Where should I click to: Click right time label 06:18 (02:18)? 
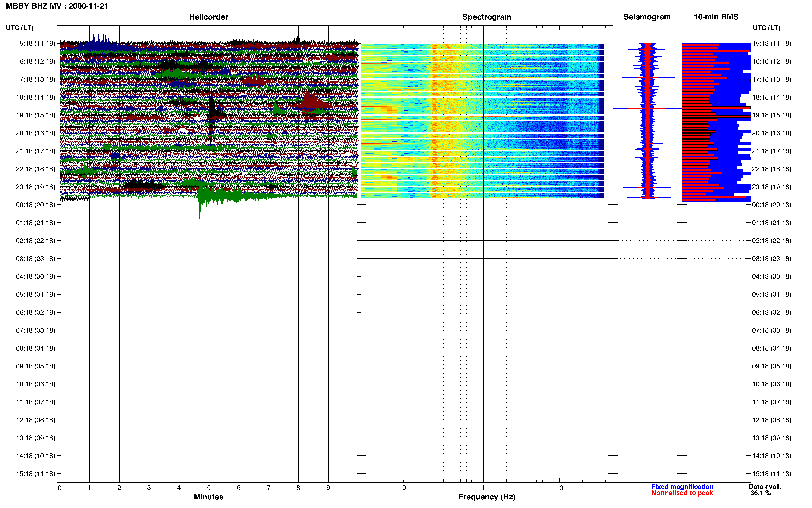(x=772, y=312)
